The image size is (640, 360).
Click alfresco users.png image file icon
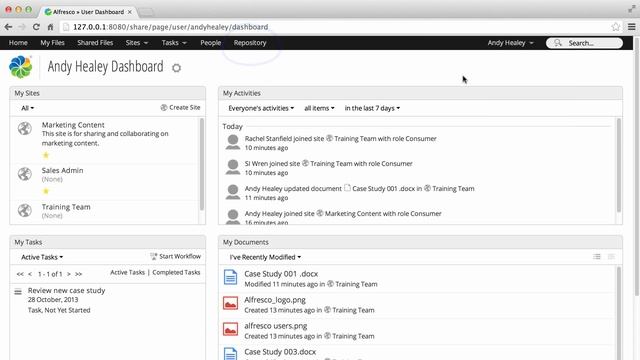tap(231, 329)
